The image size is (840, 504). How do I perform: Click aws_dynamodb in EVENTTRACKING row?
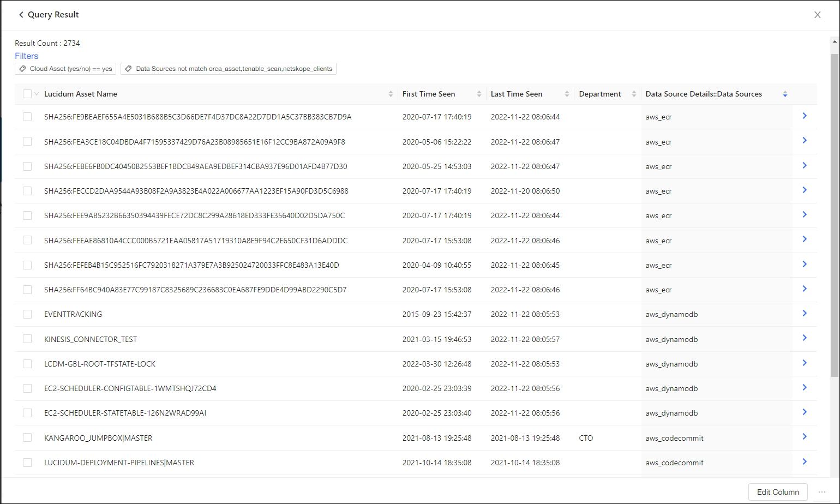pos(671,314)
